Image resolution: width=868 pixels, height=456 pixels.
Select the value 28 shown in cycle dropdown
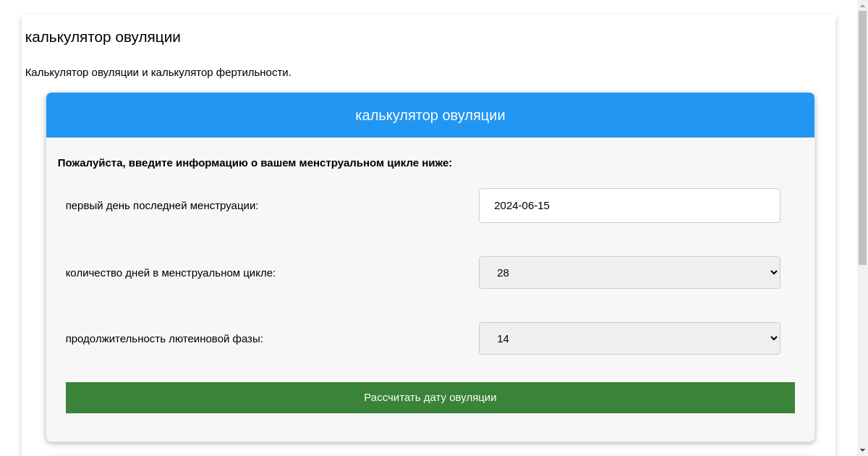503,273
